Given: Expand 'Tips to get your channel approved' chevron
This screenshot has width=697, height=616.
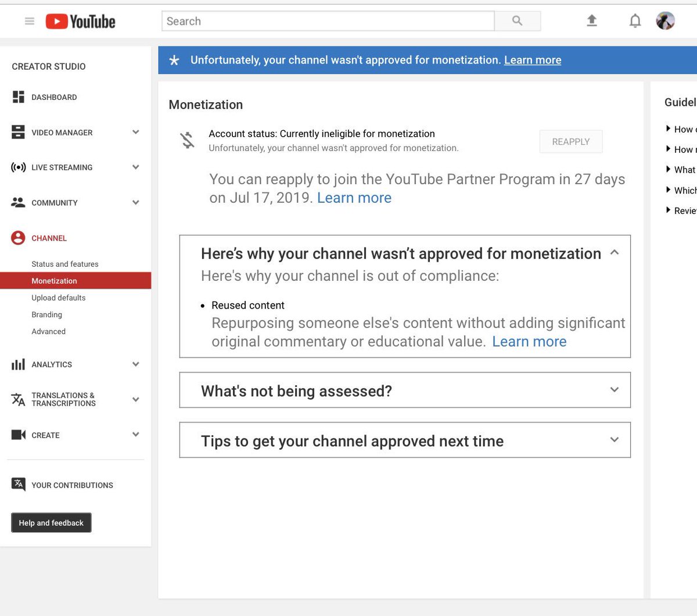Looking at the screenshot, I should point(615,440).
